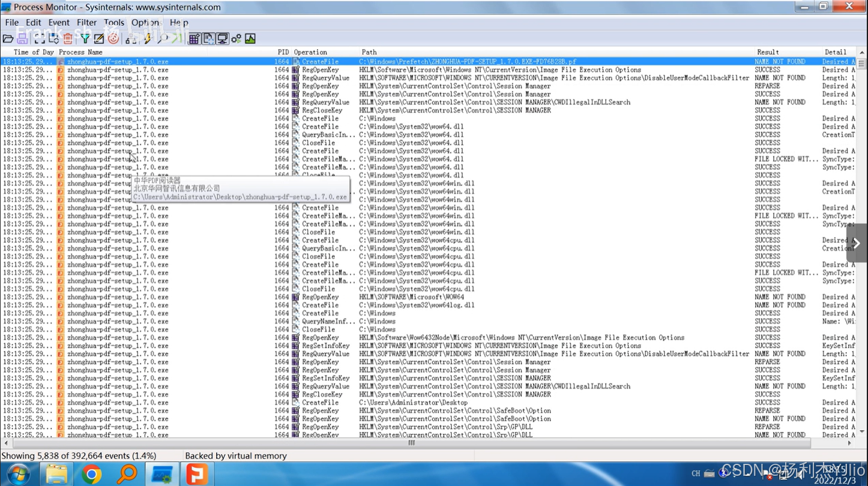
Task: Open the Process Tree icon
Action: coord(131,38)
